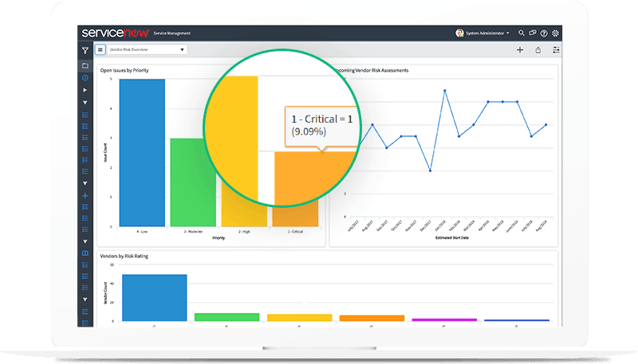Click the System Administrator avatar

pyautogui.click(x=459, y=33)
